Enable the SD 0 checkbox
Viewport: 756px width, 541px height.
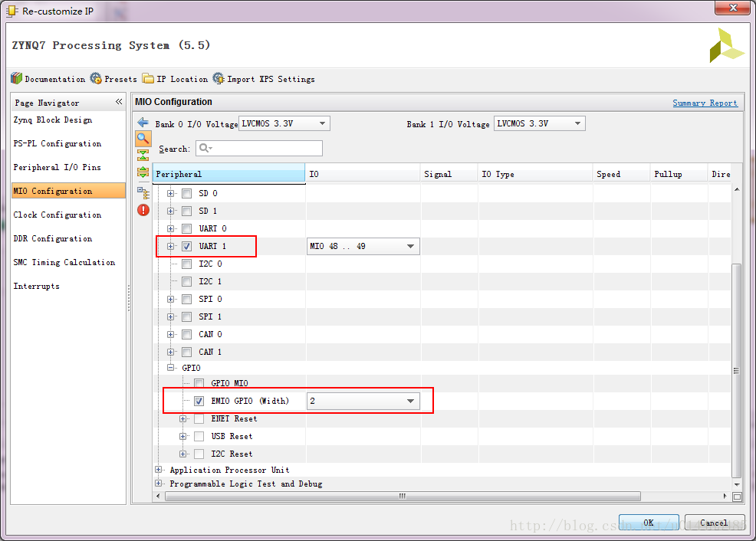[x=187, y=194]
